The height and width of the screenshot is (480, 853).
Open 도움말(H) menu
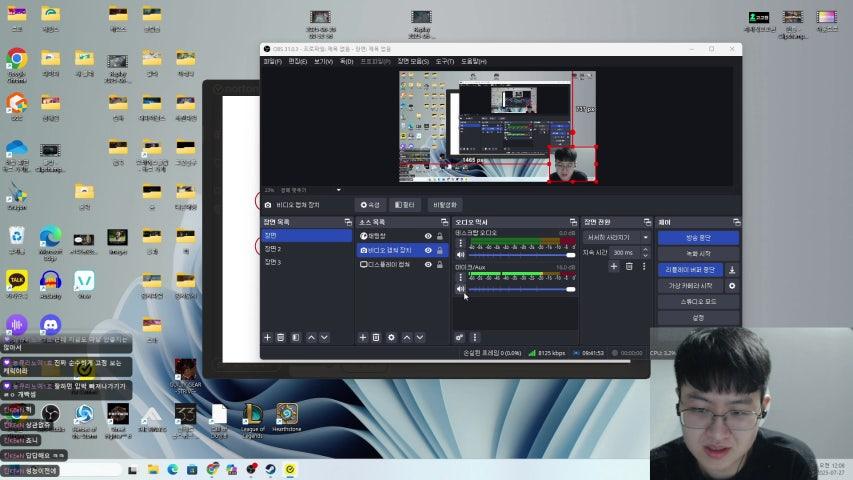(473, 61)
